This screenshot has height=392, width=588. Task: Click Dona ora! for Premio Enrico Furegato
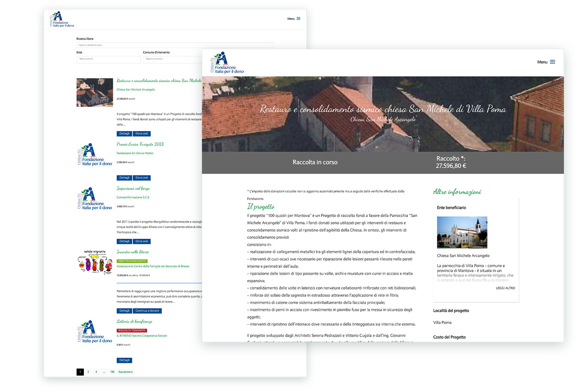(141, 178)
